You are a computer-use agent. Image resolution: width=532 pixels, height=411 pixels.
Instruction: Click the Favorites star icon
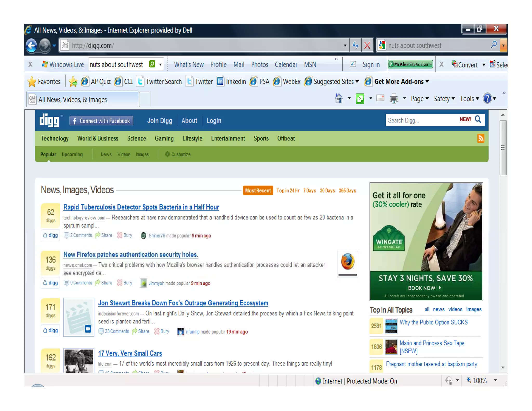[32, 82]
